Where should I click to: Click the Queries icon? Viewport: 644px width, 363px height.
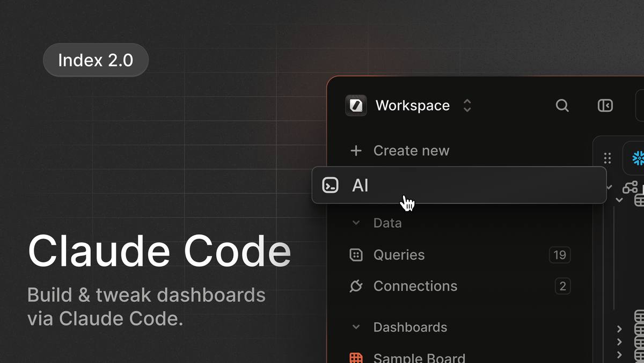pyautogui.click(x=356, y=255)
